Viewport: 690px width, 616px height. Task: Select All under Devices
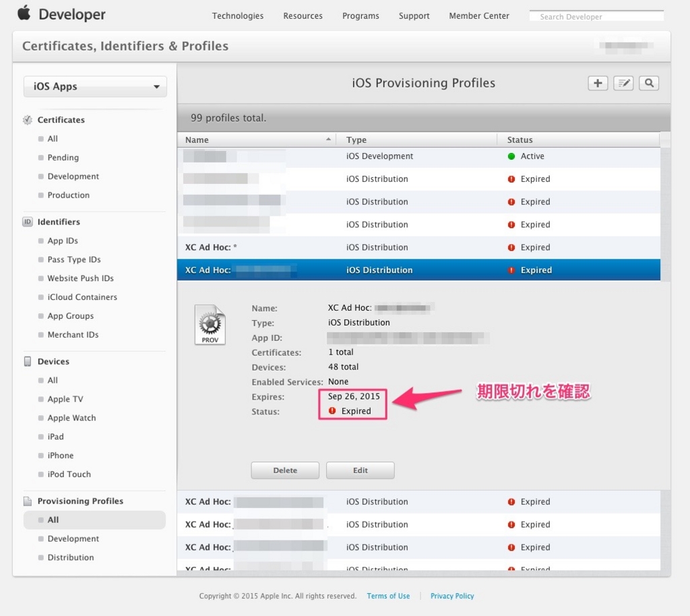pyautogui.click(x=53, y=380)
